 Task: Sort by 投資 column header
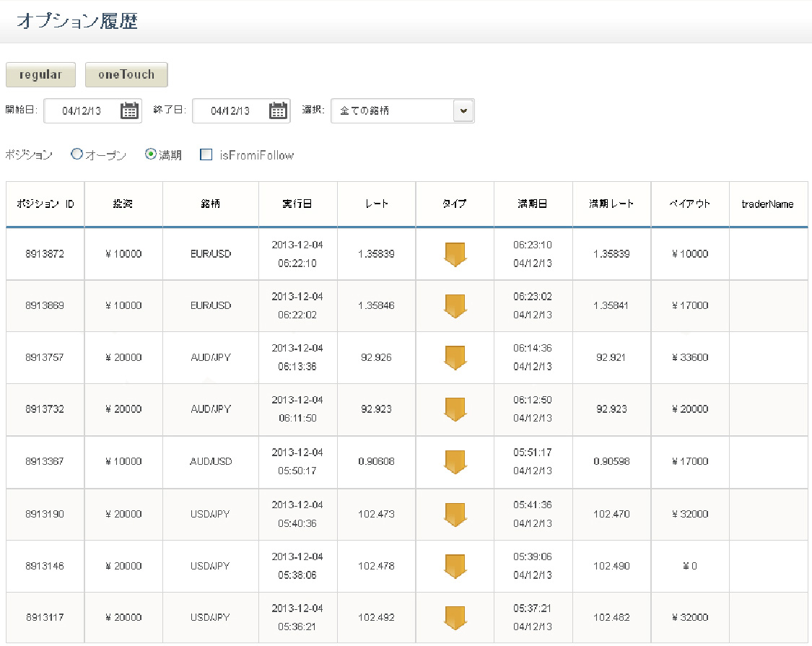pos(123,204)
